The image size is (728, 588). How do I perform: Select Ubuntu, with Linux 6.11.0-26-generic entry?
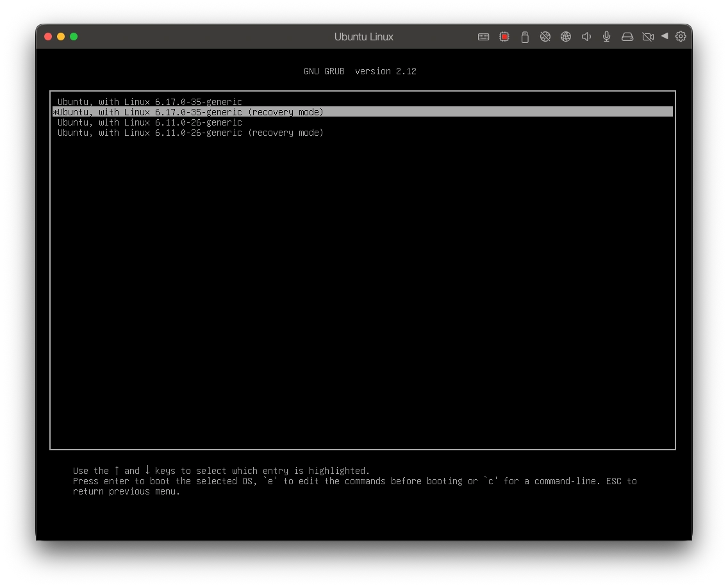click(363, 122)
